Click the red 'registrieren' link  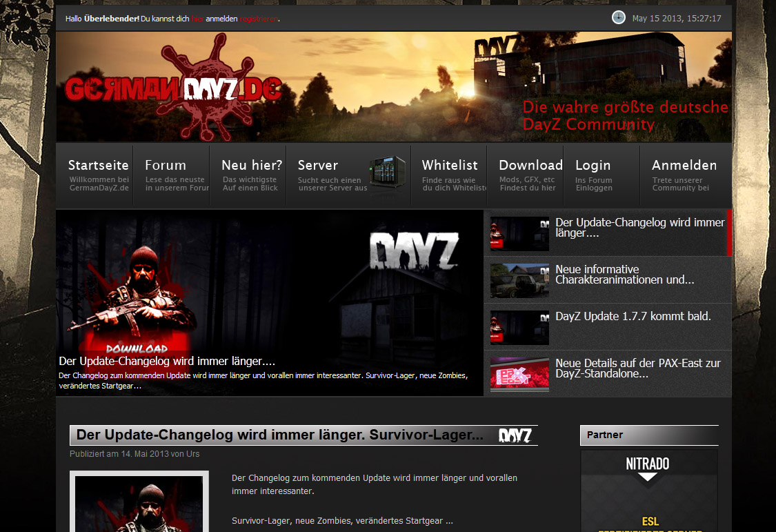click(x=259, y=19)
